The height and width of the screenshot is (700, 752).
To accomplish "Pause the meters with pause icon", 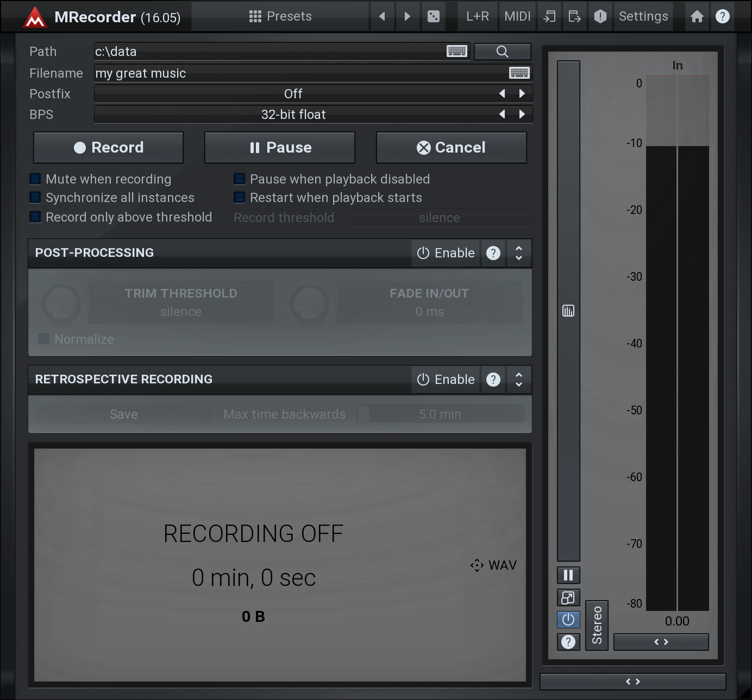I will pyautogui.click(x=568, y=575).
